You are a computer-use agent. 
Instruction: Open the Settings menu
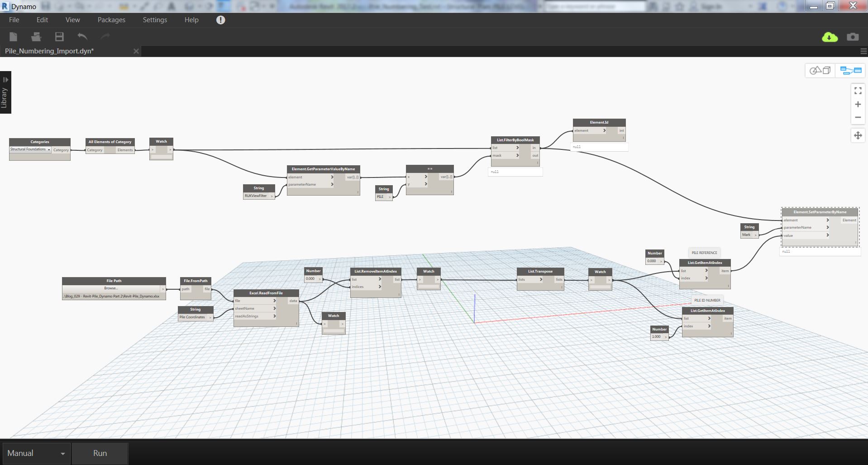[155, 20]
